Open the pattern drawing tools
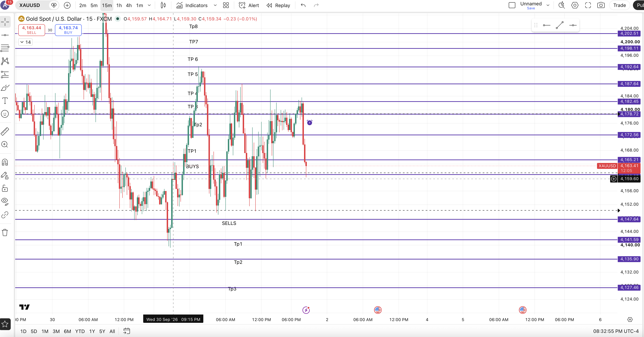 5,61
